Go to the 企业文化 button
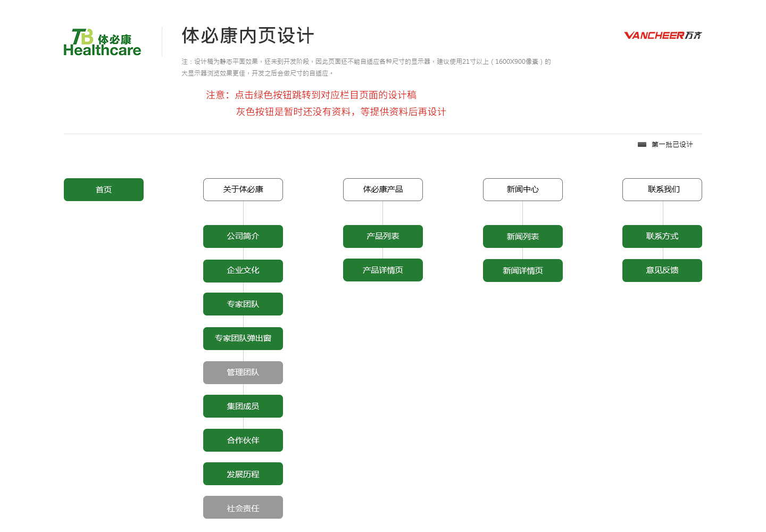 click(x=243, y=271)
